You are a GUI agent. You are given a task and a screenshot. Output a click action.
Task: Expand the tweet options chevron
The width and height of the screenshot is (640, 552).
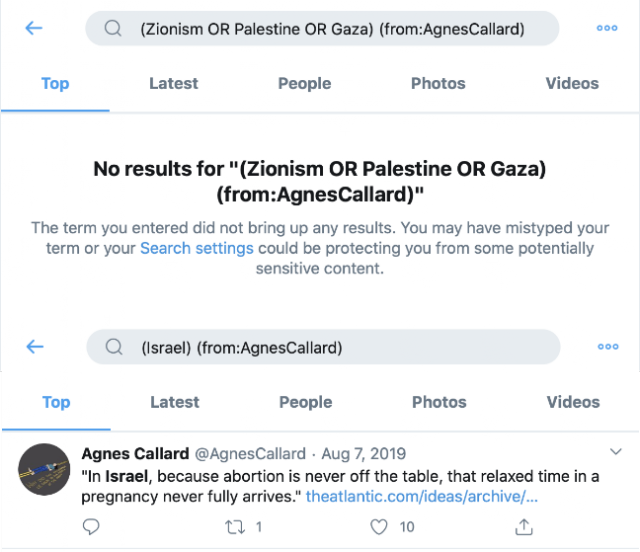(617, 453)
